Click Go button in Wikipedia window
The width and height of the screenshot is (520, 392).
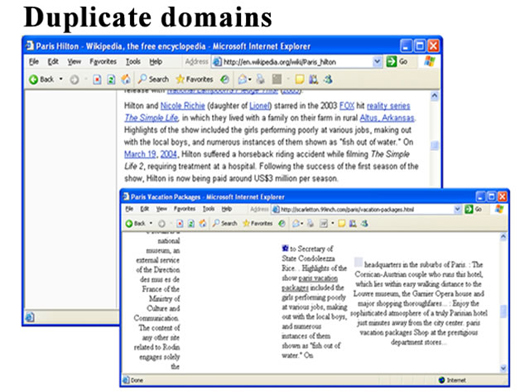(x=397, y=62)
